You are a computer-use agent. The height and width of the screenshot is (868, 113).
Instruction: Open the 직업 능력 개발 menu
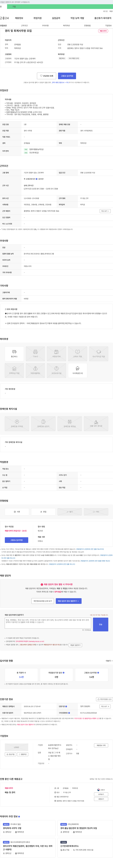pyautogui.click(x=77, y=18)
